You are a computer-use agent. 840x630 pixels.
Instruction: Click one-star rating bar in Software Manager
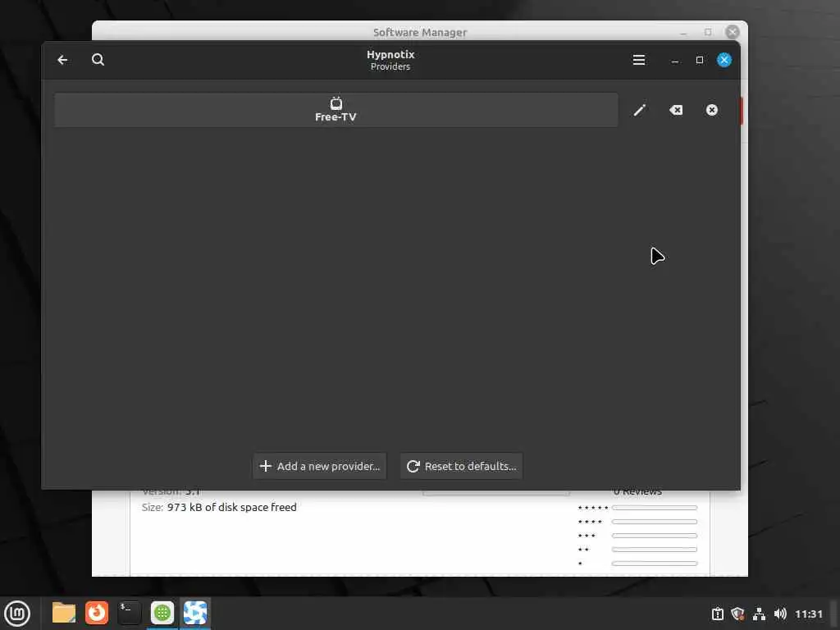(655, 564)
